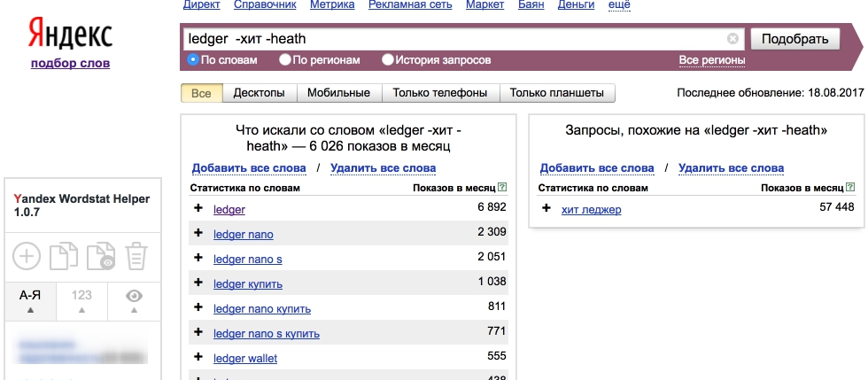The height and width of the screenshot is (380, 868).
Task: Sort Helper list numerically with 123
Action: pyautogui.click(x=81, y=300)
